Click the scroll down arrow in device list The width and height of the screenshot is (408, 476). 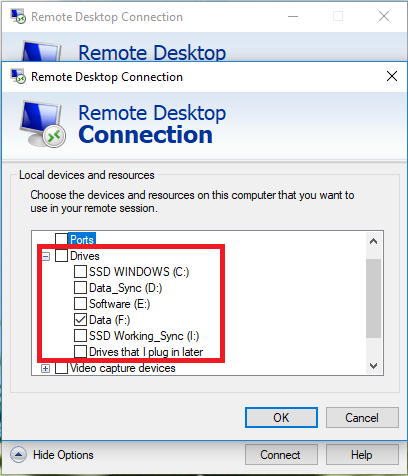[373, 366]
